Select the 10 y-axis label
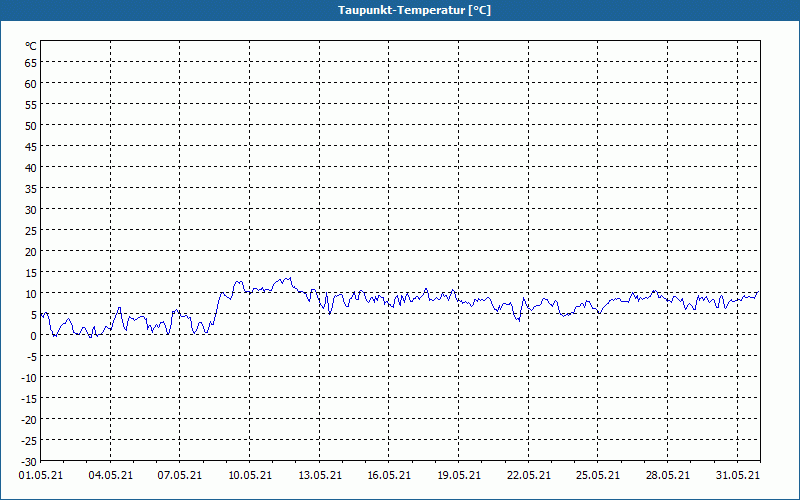The width and height of the screenshot is (800, 500). click(31, 293)
